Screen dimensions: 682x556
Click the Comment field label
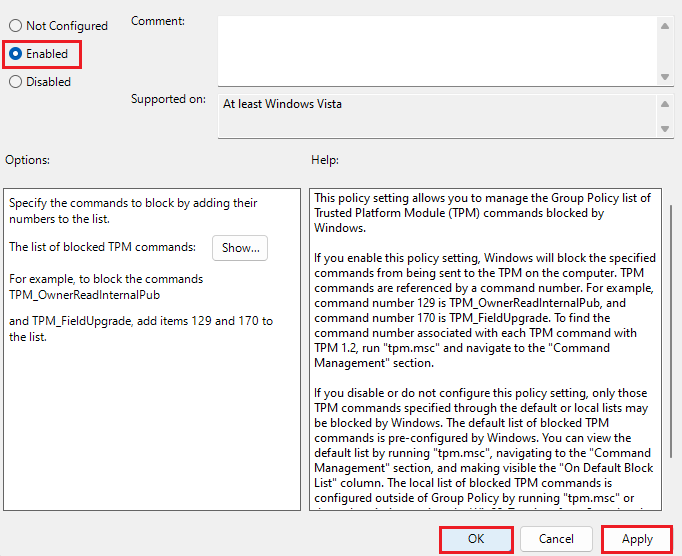click(x=158, y=21)
